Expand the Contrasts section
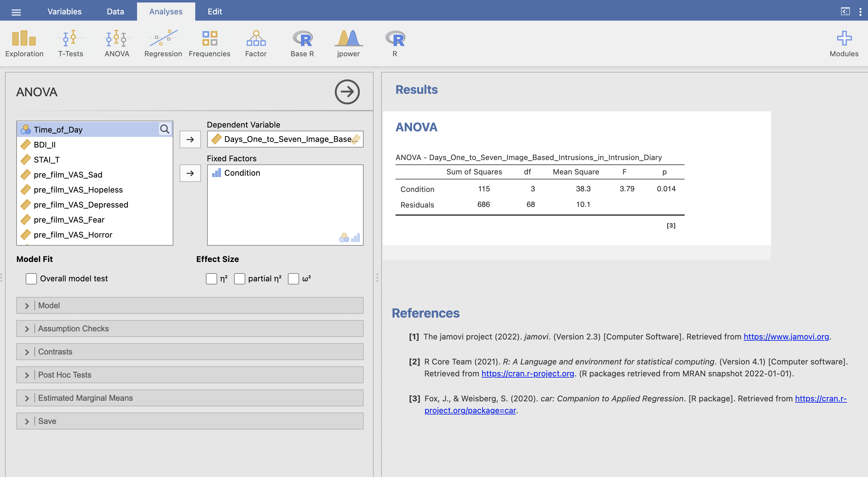Image resolution: width=868 pixels, height=477 pixels. pyautogui.click(x=190, y=352)
